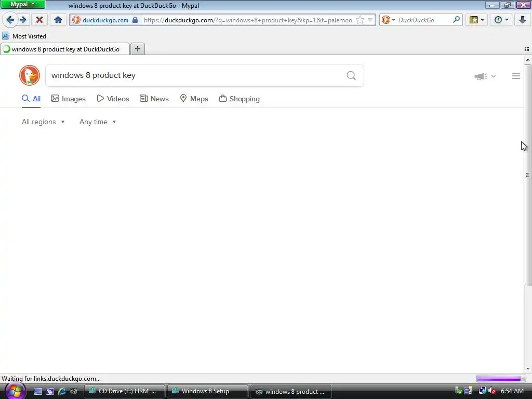
Task: Expand the All regions filter
Action: [x=43, y=122]
